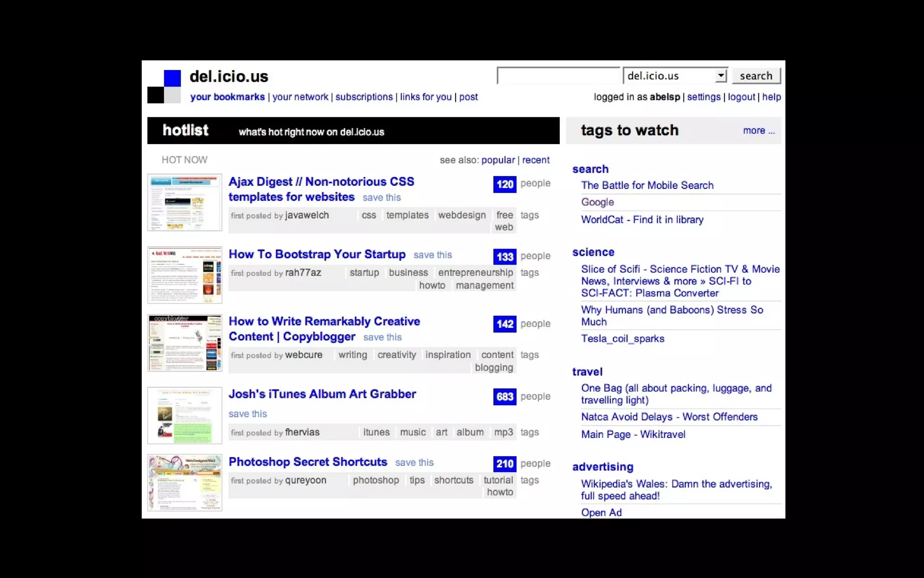Open the Ajax Digest page thumbnail
The width and height of the screenshot is (924, 578).
[185, 202]
